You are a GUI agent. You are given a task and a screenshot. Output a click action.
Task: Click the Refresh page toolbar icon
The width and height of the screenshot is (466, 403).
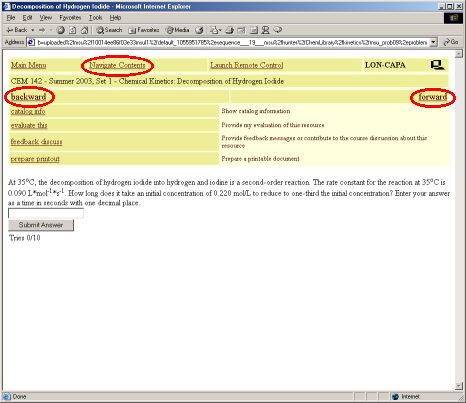pos(72,30)
